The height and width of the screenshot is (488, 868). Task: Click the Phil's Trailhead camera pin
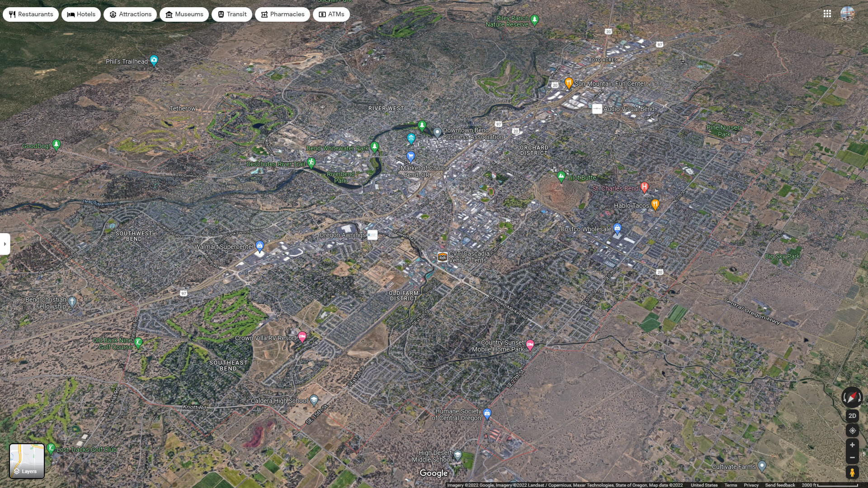point(154,59)
